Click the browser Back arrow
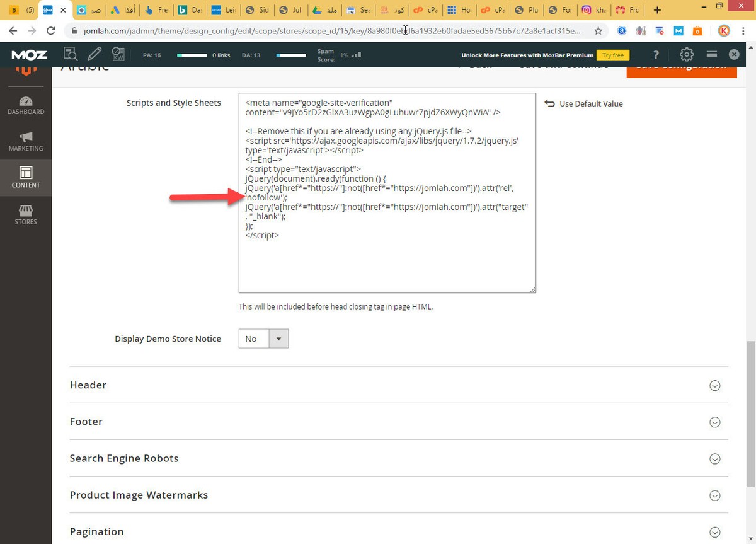Image resolution: width=756 pixels, height=544 pixels. [x=13, y=30]
